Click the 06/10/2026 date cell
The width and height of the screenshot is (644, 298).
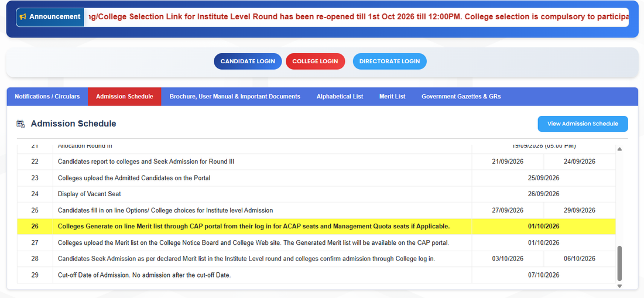(580, 259)
